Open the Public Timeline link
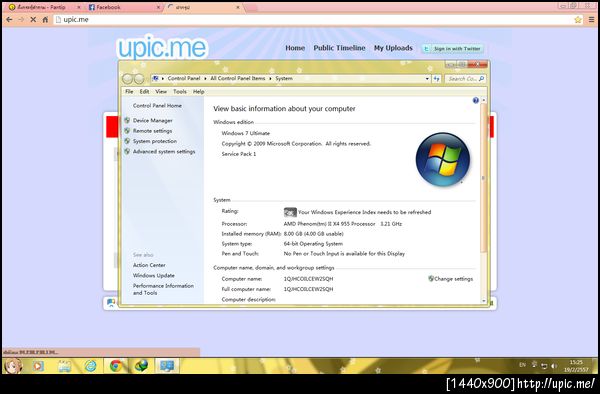 339,48
